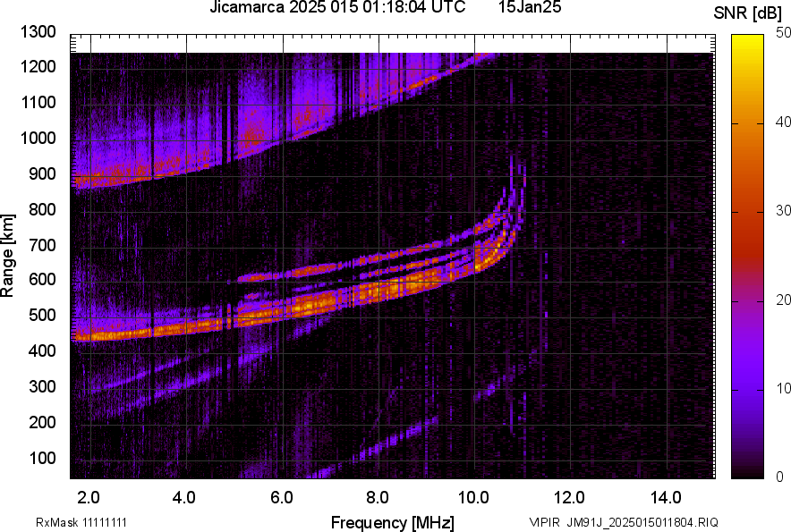Click the plot title 'Jicamarca 2025 015 01:18:04 UTC'

[337, 7]
